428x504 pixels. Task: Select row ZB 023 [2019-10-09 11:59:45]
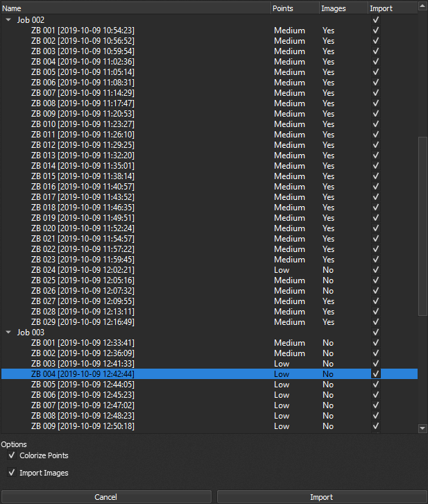click(x=209, y=260)
